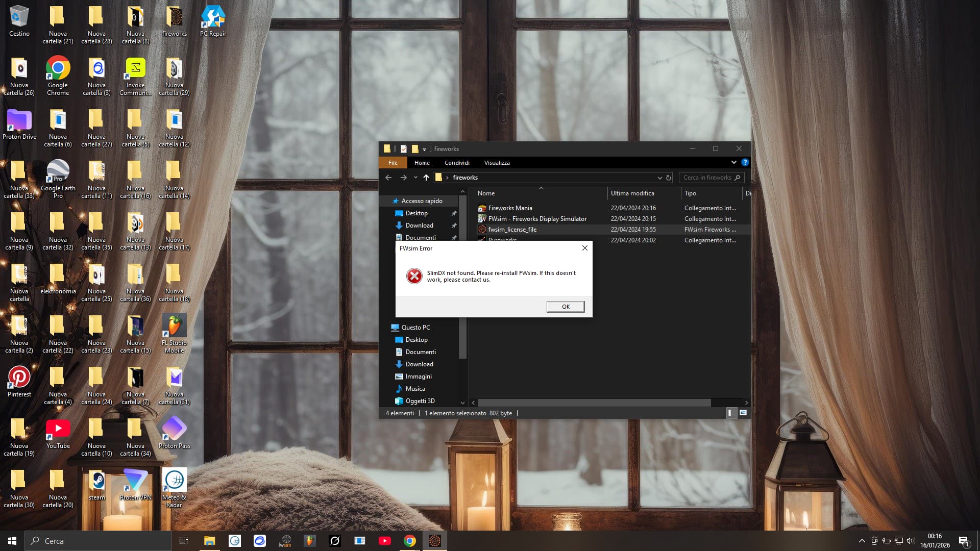The width and height of the screenshot is (980, 551).
Task: Open the Visualizza ribbon tab
Action: [497, 163]
